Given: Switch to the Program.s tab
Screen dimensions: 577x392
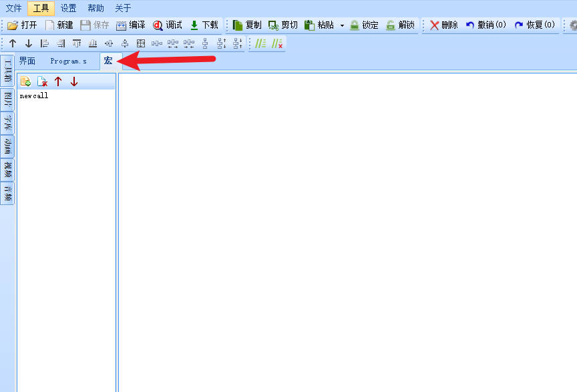Looking at the screenshot, I should [68, 61].
